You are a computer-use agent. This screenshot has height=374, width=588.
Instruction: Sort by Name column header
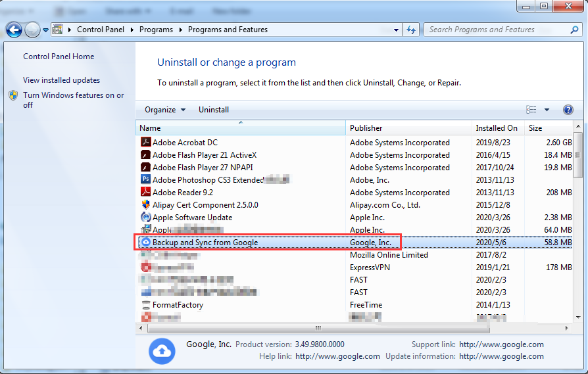pyautogui.click(x=241, y=128)
